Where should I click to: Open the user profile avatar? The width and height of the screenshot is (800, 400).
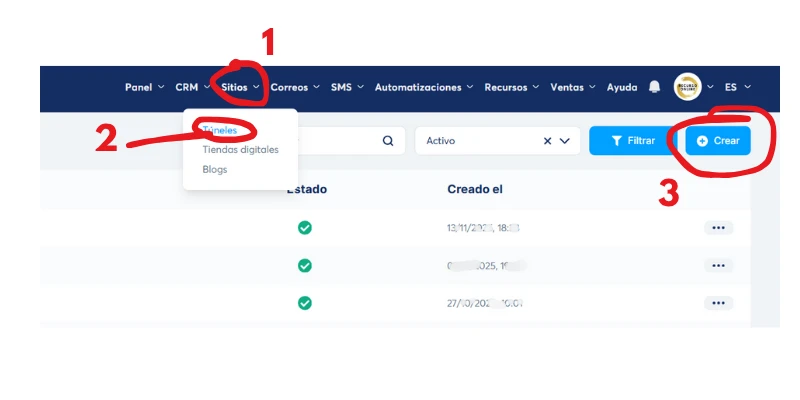pos(687,87)
